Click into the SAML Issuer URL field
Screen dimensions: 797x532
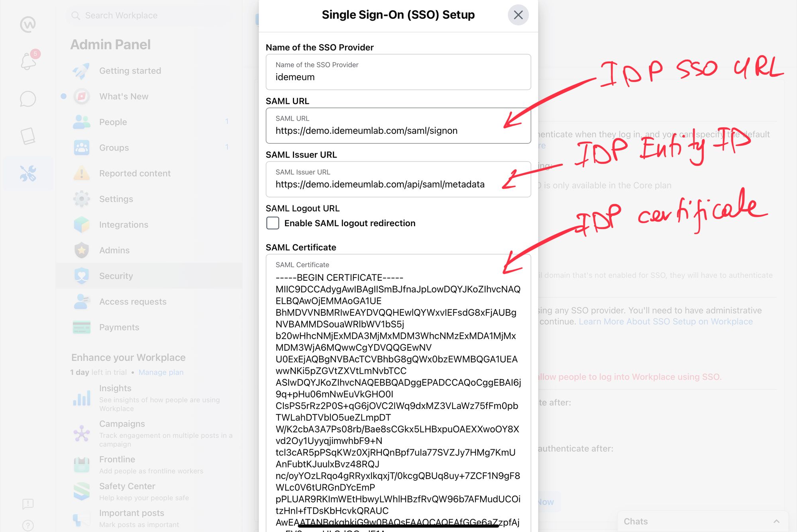tap(398, 179)
